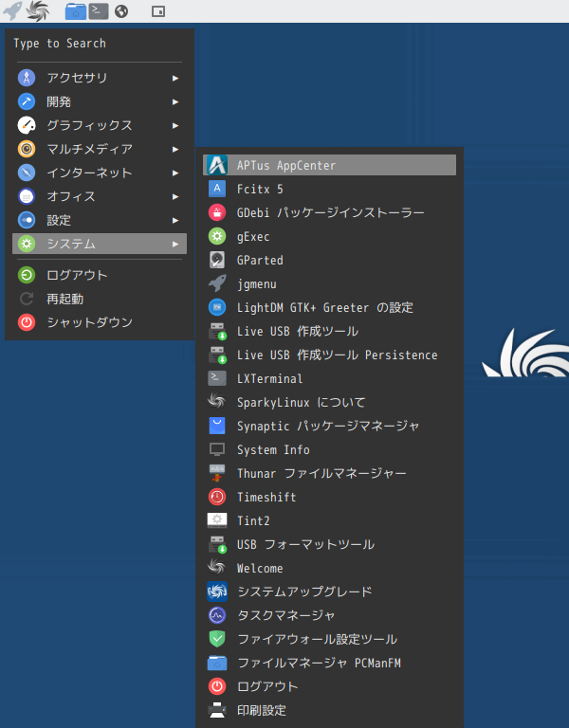Expand the オフィス submenu arrow

click(x=175, y=196)
